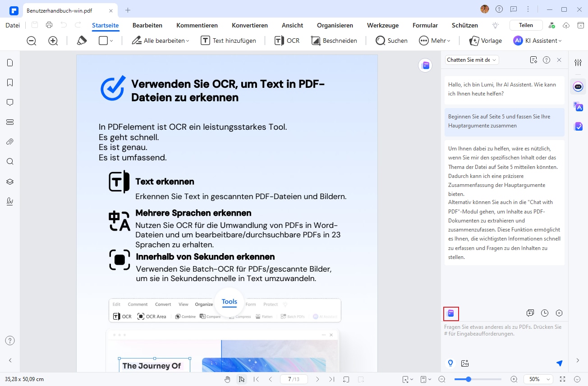Click the print icon in title toolbar
This screenshot has width=588, height=386.
(49, 25)
